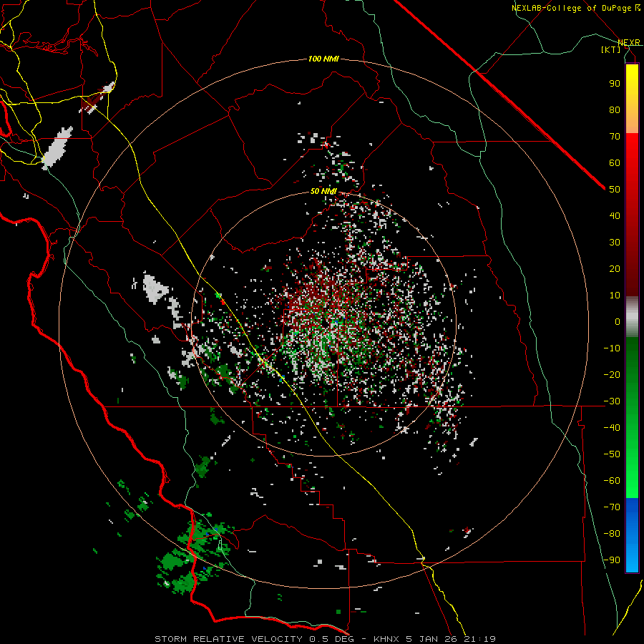Click the 50 NMI range ring label
Viewport: 644px width, 644px height.
click(x=323, y=191)
